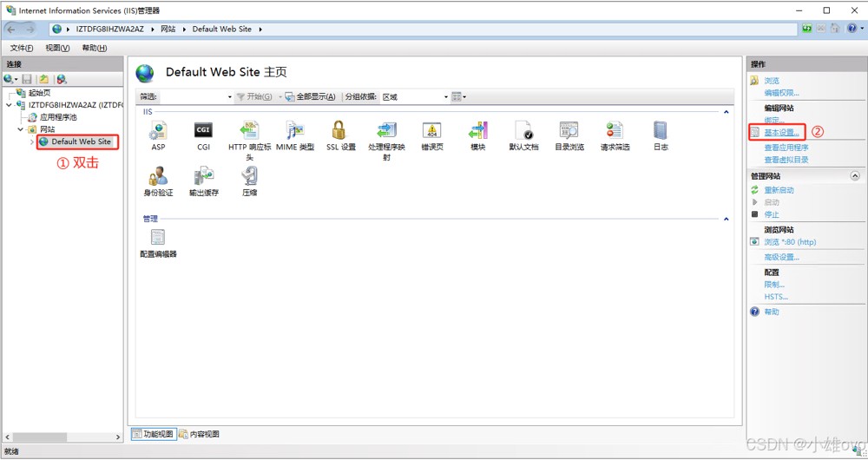Open the 日志 icon
Viewport: 868px width, 460px height.
pyautogui.click(x=661, y=131)
